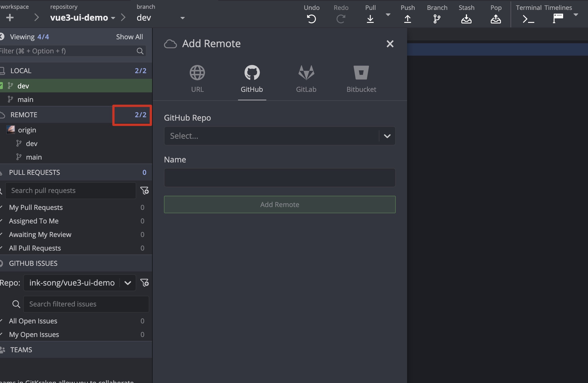The height and width of the screenshot is (383, 588).
Task: Click the Add Remote green button
Action: pyautogui.click(x=280, y=204)
